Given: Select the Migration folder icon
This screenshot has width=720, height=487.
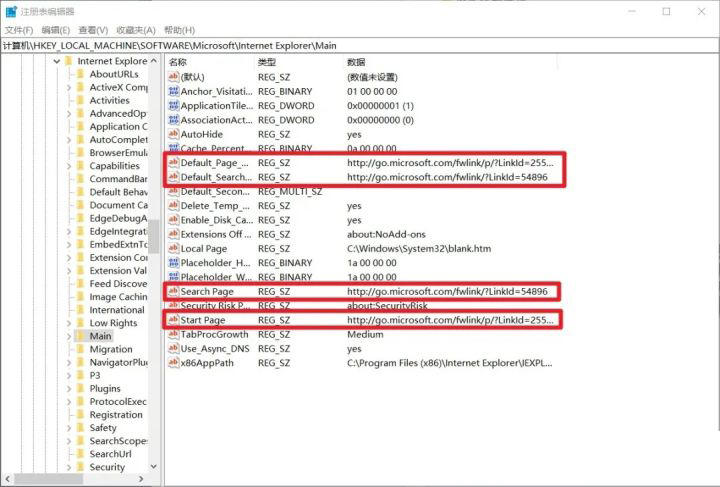Looking at the screenshot, I should pos(80,349).
